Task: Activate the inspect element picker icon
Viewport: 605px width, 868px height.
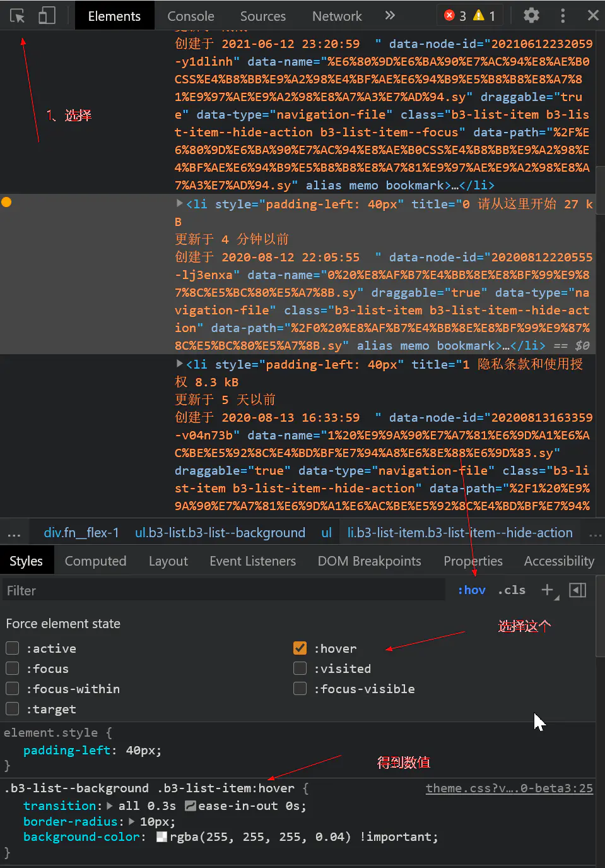Action: click(18, 16)
